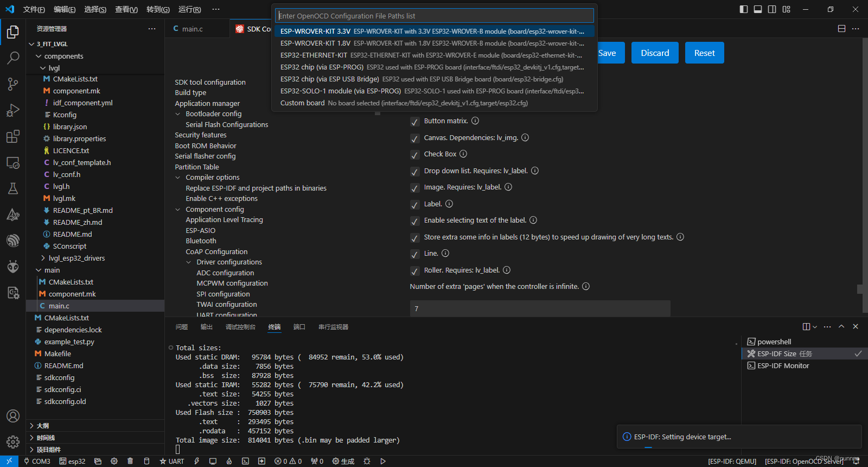
Task: Show info for Button matrix option
Action: point(475,121)
